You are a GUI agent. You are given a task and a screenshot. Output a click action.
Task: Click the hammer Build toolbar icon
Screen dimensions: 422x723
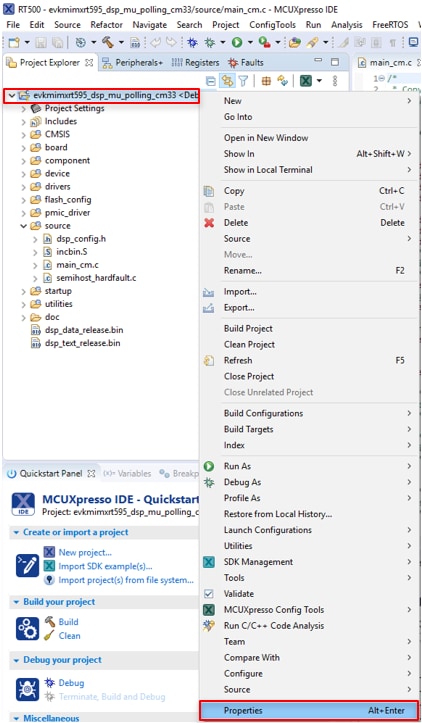107,42
